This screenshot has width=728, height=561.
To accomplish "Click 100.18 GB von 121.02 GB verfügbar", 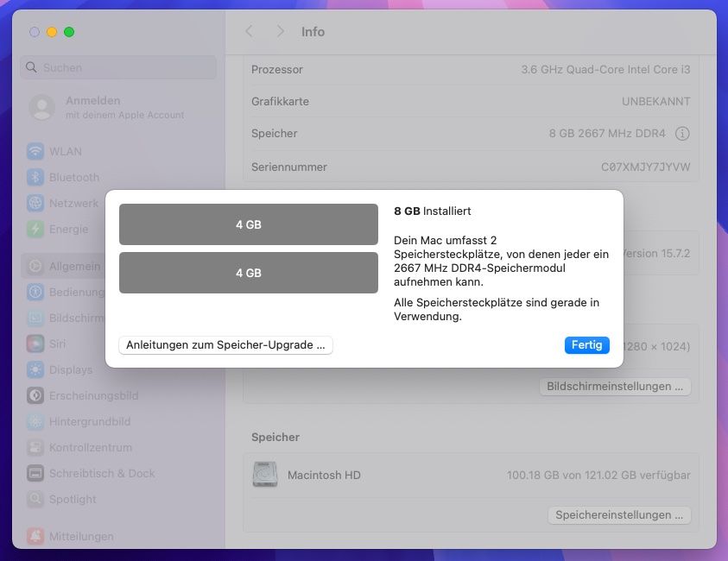I will (x=598, y=476).
